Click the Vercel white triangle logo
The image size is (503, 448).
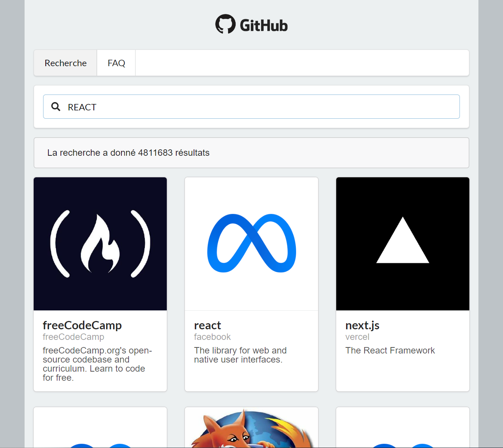click(x=403, y=242)
